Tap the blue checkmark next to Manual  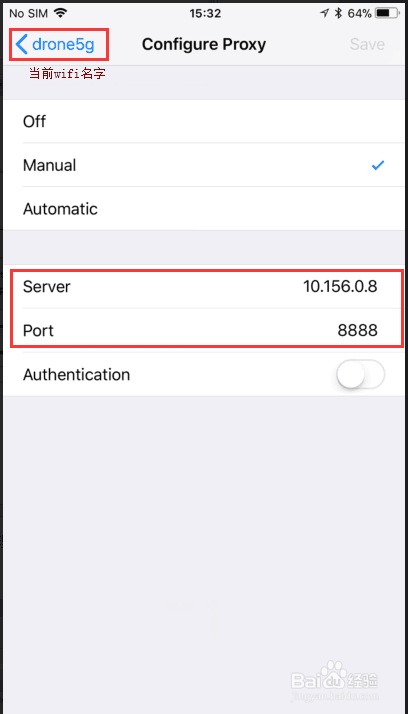pos(377,165)
